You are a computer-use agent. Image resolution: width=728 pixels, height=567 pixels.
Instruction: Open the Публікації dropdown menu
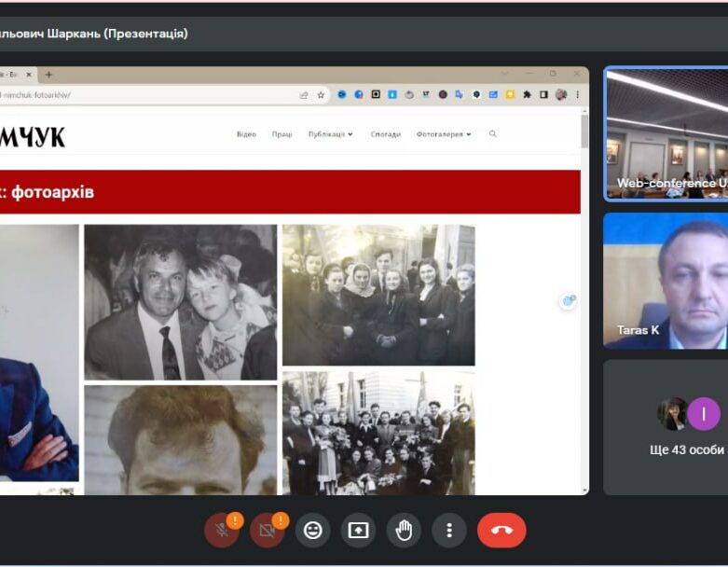coord(330,134)
